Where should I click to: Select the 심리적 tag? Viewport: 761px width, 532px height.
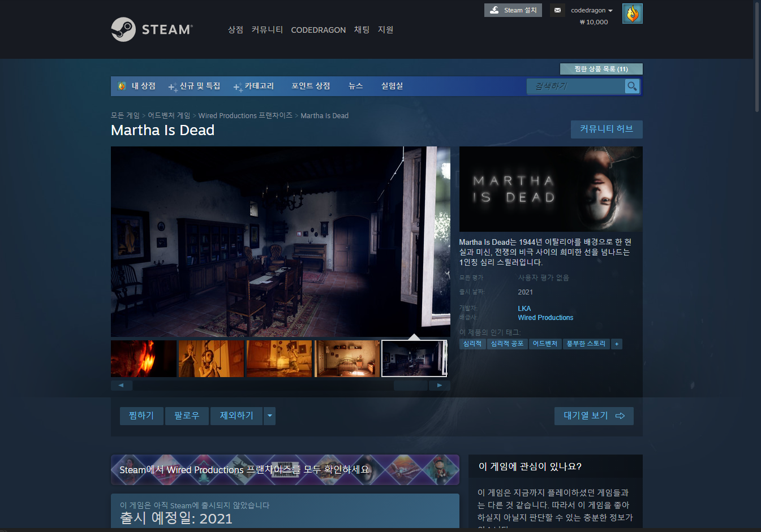(x=472, y=344)
